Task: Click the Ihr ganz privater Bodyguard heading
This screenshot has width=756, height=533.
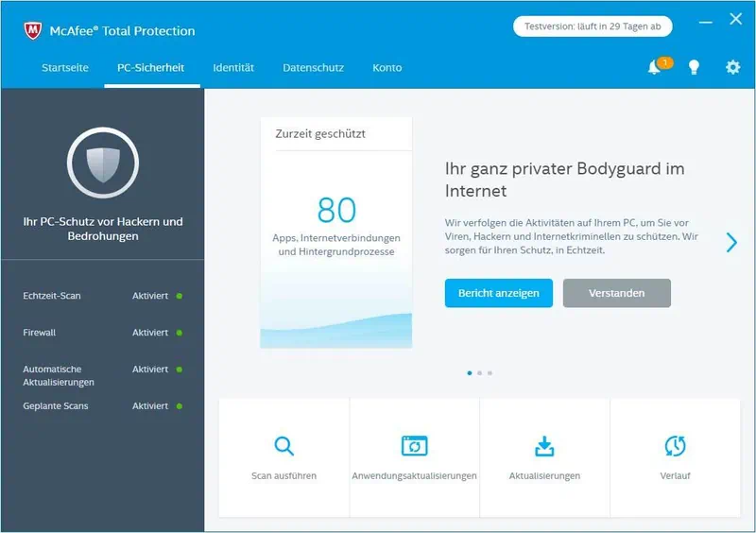Action: click(x=564, y=180)
